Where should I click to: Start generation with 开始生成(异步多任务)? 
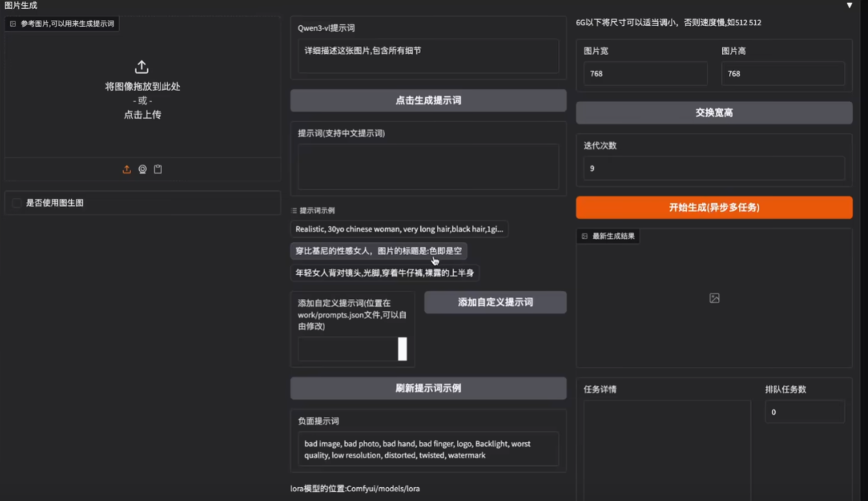[714, 207]
